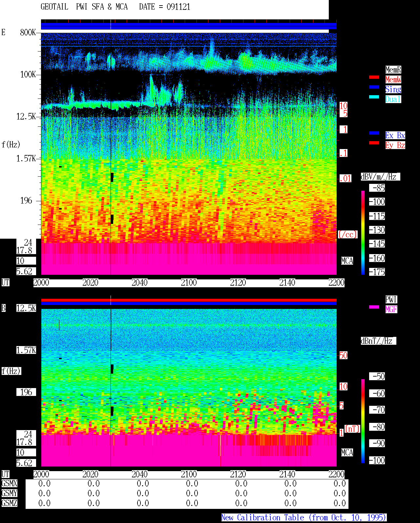420x523 pixels.
Task: Click the dBnT/√Hz color scale bar
Action: point(363,421)
